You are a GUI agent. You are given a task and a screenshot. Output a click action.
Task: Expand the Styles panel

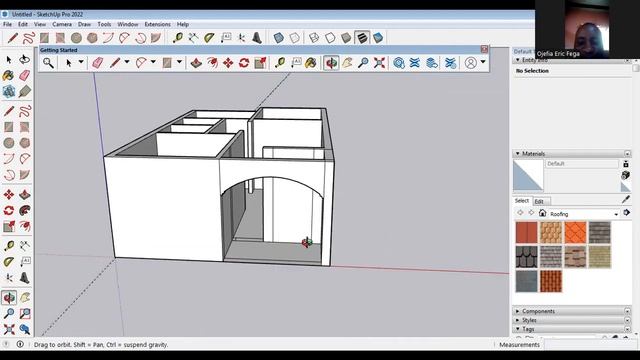518,320
